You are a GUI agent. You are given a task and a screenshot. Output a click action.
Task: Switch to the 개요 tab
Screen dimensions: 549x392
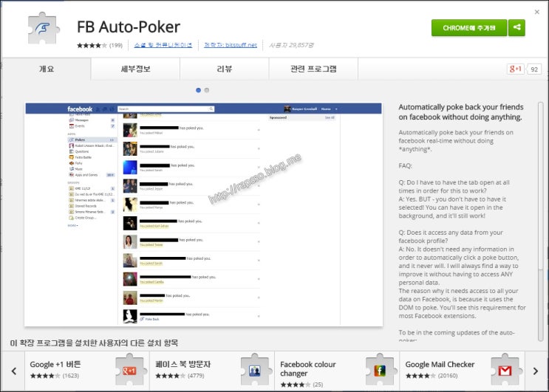(47, 69)
